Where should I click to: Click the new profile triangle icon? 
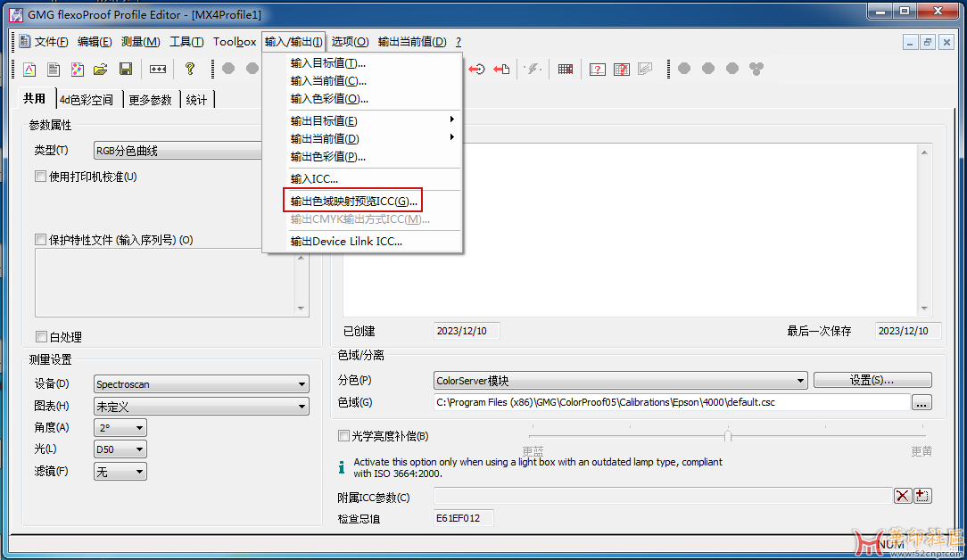(29, 69)
